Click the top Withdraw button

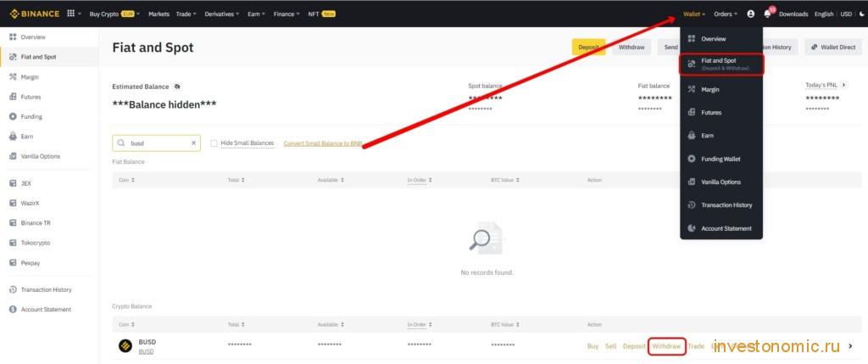pos(632,48)
